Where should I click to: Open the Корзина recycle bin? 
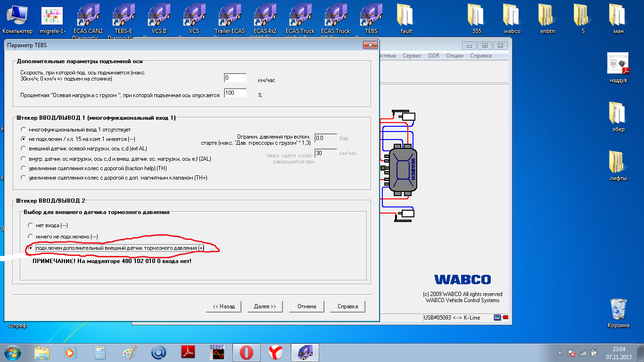618,313
